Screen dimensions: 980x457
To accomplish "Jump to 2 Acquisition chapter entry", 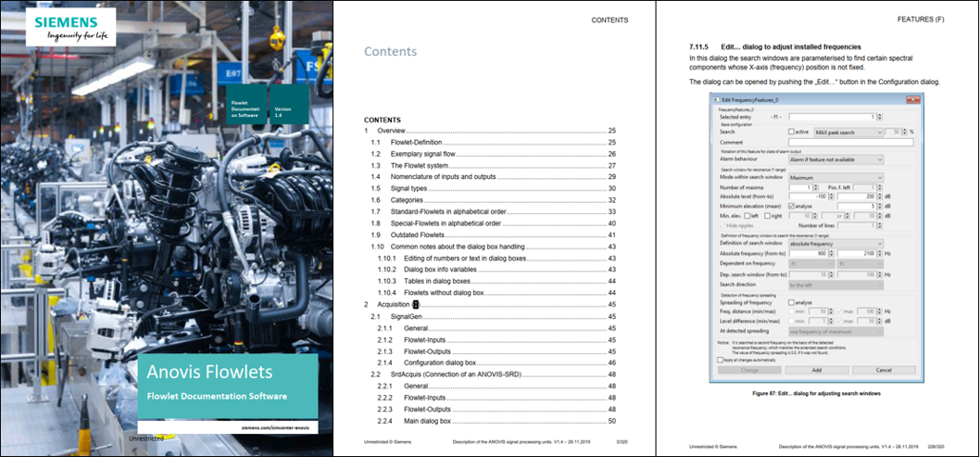I will point(490,304).
